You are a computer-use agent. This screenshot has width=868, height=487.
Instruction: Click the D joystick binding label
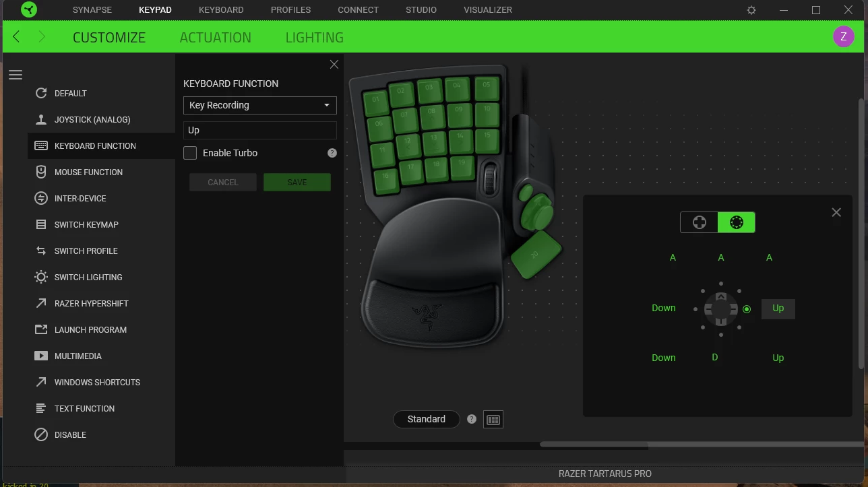tap(715, 357)
